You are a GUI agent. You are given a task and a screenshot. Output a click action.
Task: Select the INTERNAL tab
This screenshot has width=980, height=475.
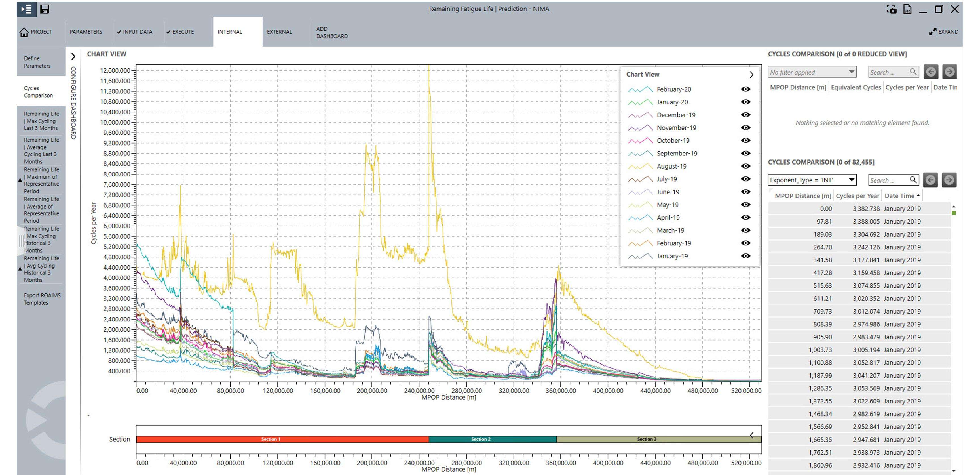pos(237,32)
